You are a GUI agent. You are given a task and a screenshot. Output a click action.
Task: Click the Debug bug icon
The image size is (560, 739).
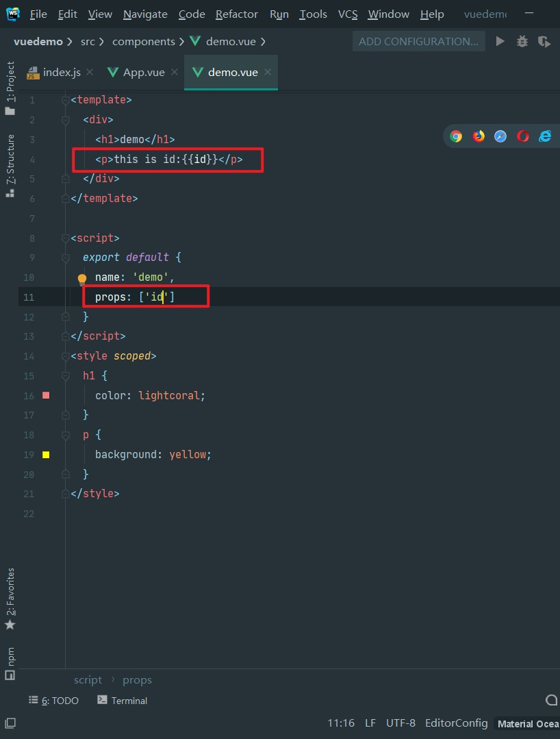pos(522,42)
